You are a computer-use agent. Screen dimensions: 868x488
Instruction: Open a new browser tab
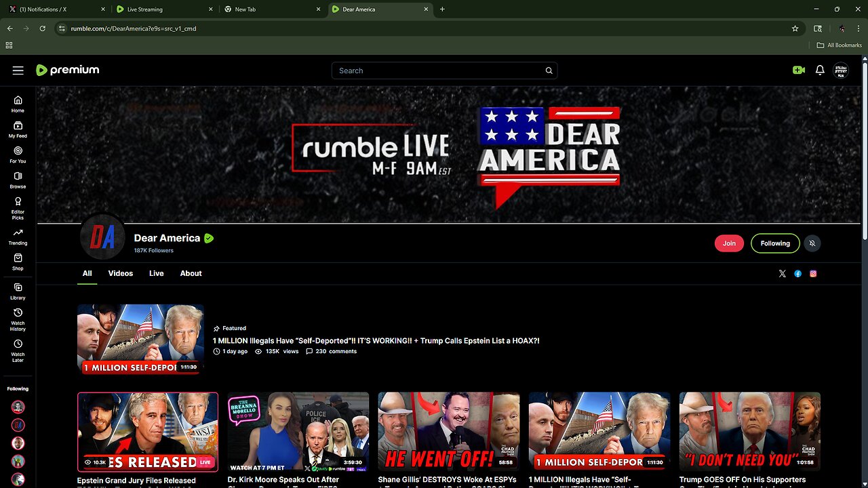tap(442, 9)
